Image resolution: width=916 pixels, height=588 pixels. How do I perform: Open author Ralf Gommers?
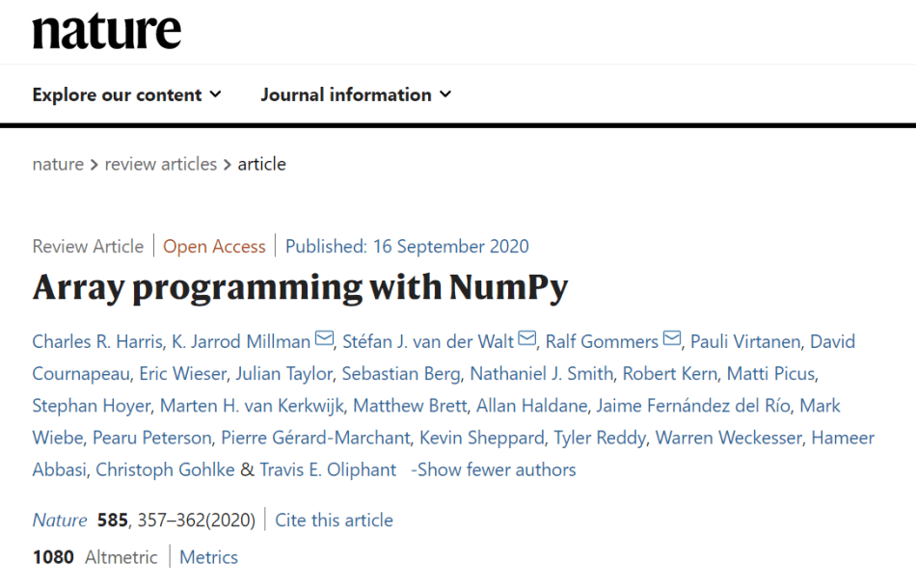[x=602, y=341]
